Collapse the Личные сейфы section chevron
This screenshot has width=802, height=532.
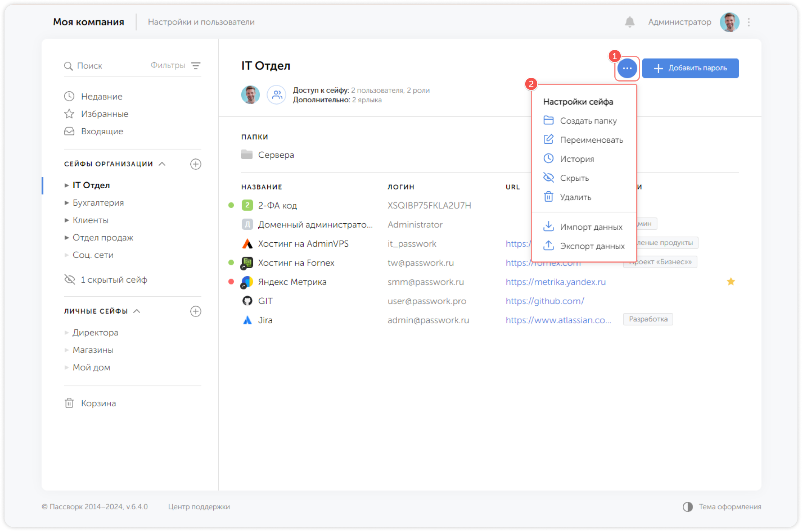[137, 311]
